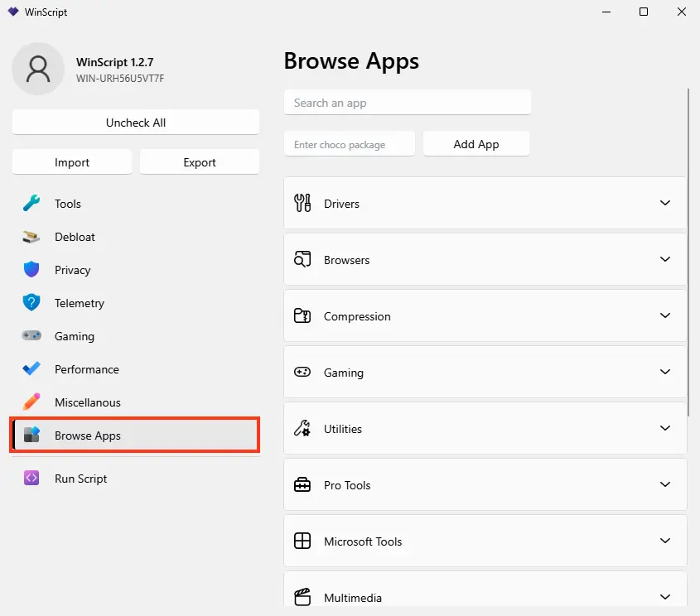Click the user profile avatar
700x616 pixels.
38,69
